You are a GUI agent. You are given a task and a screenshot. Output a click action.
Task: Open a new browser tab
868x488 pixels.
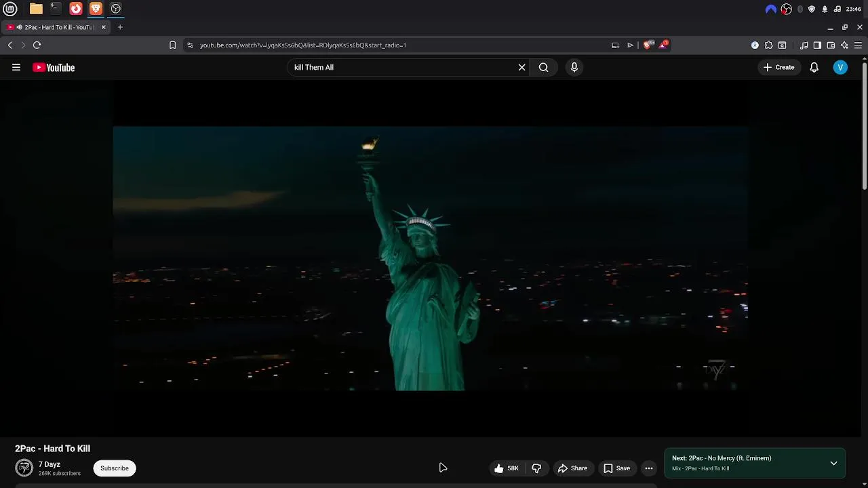tap(120, 27)
